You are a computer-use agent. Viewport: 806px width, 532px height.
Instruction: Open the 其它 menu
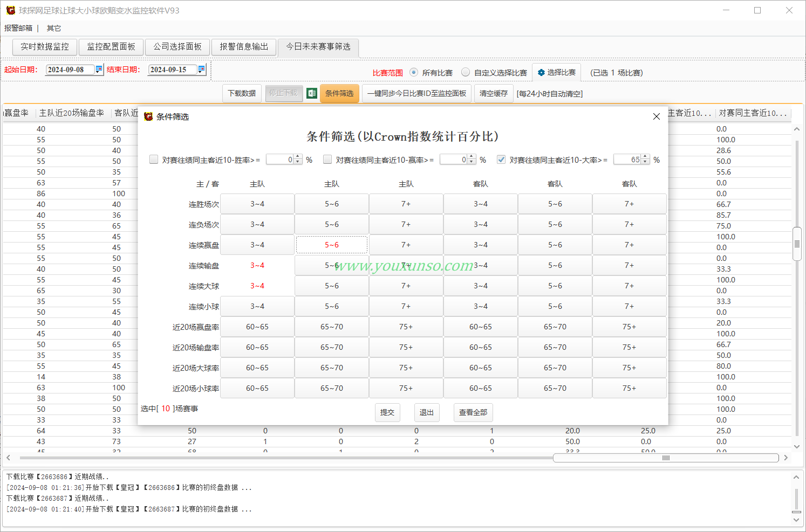tap(54, 28)
